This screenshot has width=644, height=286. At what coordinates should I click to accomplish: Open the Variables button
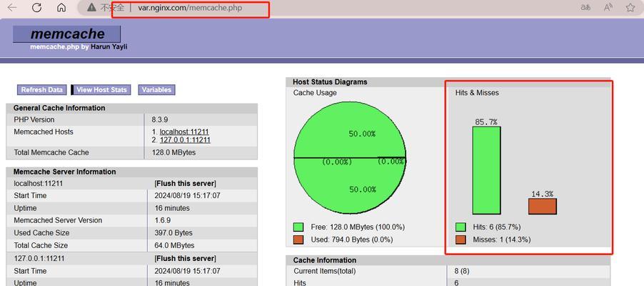pyautogui.click(x=156, y=89)
